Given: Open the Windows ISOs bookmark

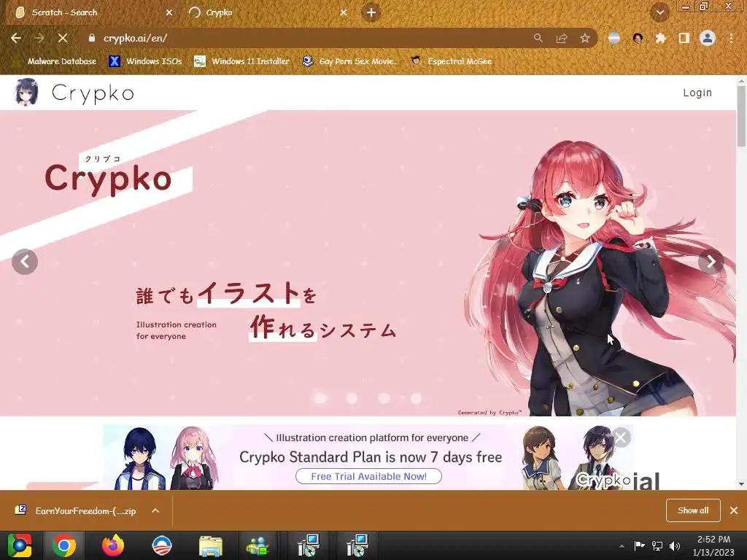Looking at the screenshot, I should [x=145, y=61].
